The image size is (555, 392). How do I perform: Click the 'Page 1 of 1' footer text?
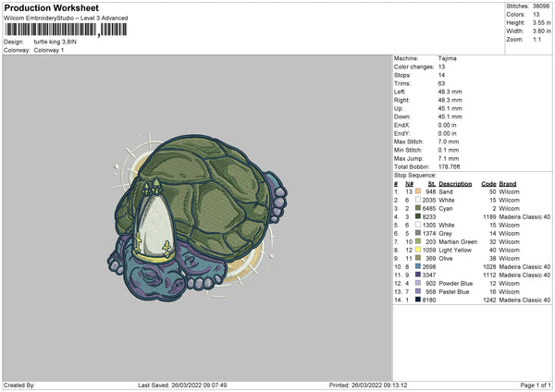coord(536,385)
